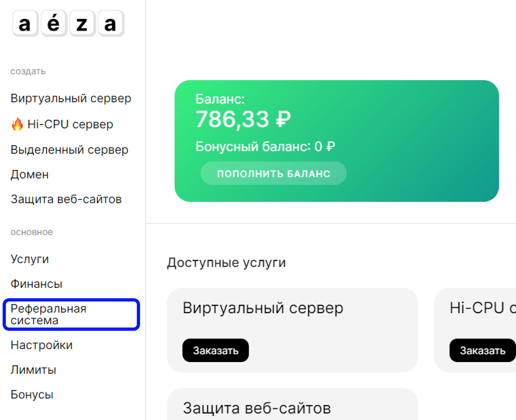Click Заказать on the Hi-CPU card
Image resolution: width=516 pixels, height=420 pixels.
pos(482,350)
